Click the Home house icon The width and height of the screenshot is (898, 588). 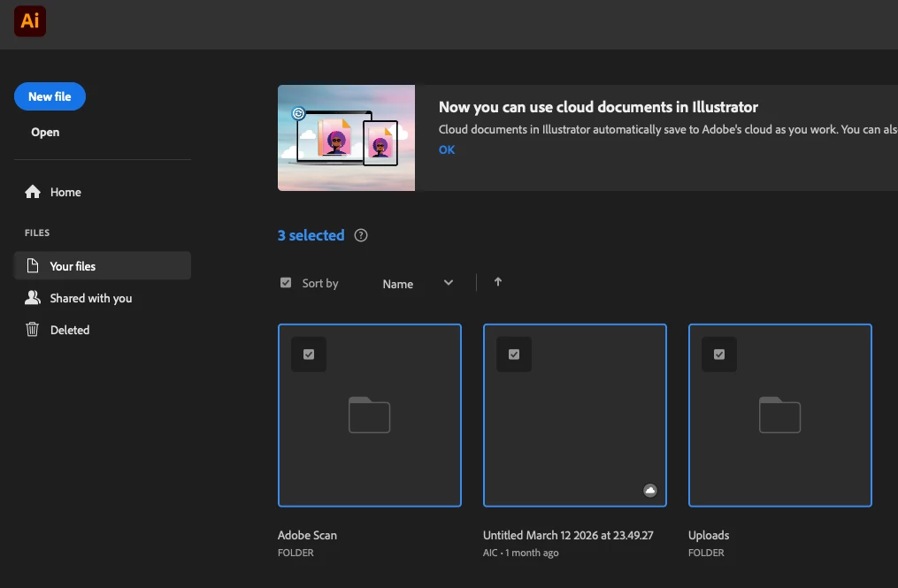(33, 192)
